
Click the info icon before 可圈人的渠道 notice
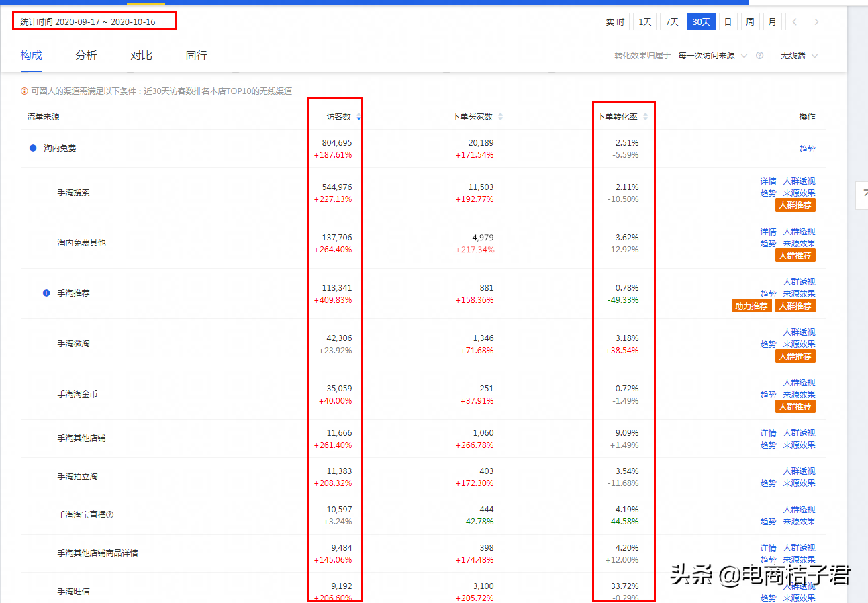25,91
